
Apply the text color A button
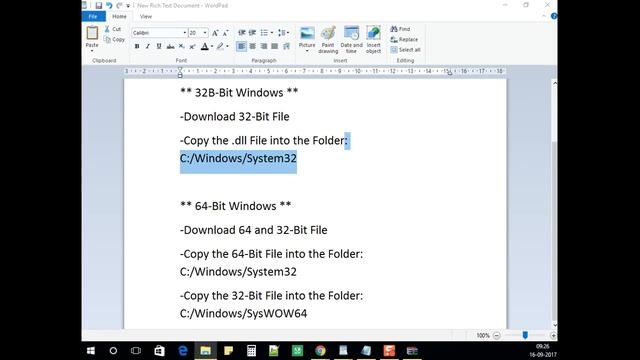click(205, 47)
